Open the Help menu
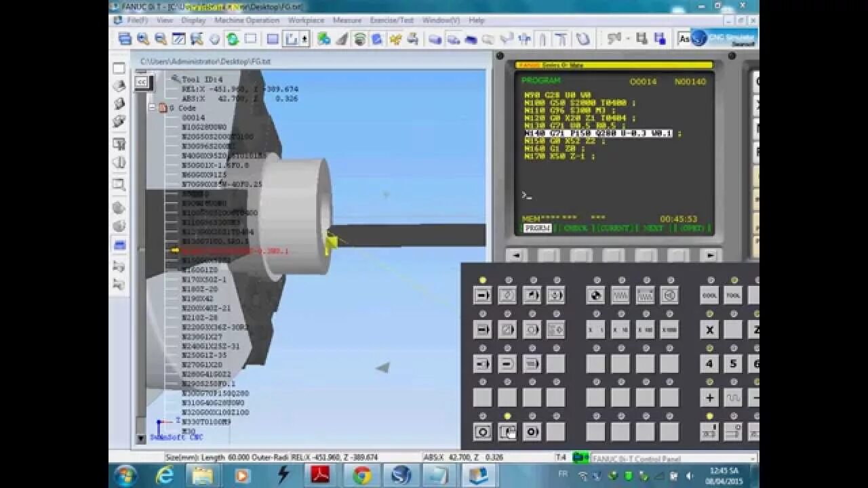Image resolution: width=868 pixels, height=488 pixels. pyautogui.click(x=477, y=20)
